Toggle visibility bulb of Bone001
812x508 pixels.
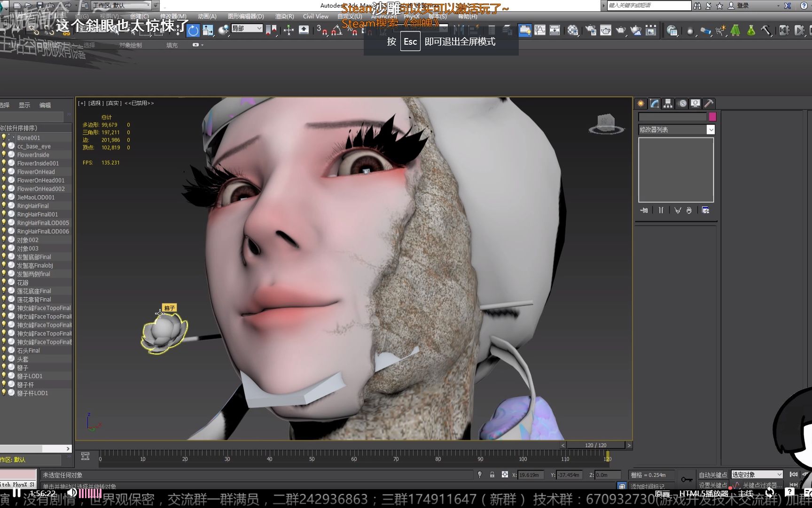[x=4, y=137]
